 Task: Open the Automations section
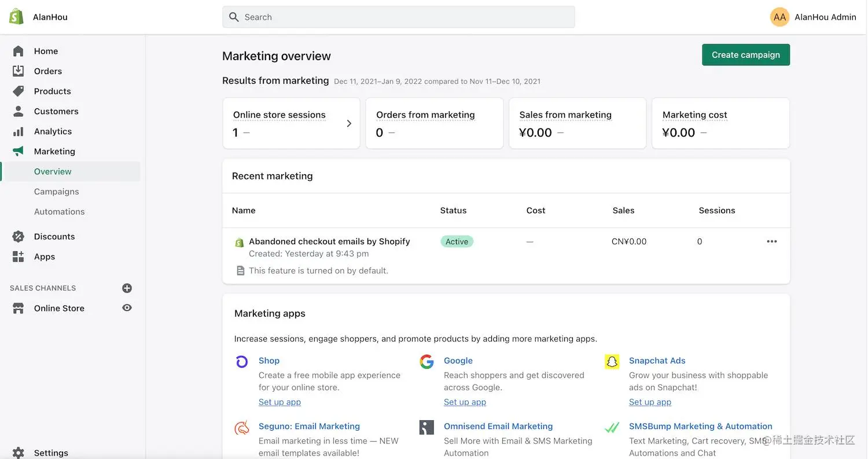click(59, 211)
